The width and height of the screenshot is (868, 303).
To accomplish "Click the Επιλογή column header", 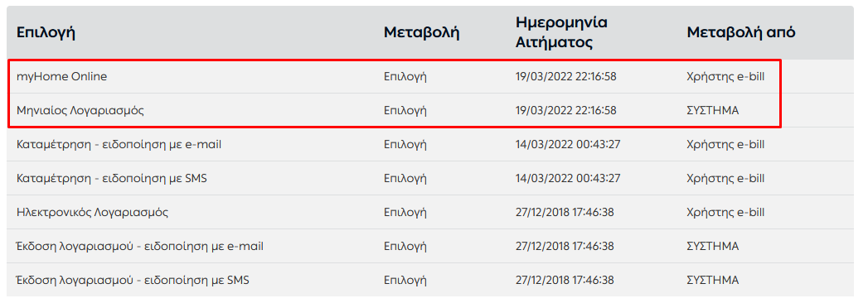I will [46, 32].
